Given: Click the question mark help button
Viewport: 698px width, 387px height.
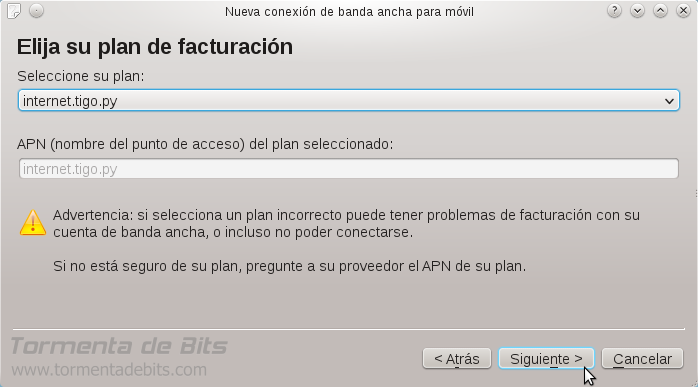Looking at the screenshot, I should [x=614, y=11].
